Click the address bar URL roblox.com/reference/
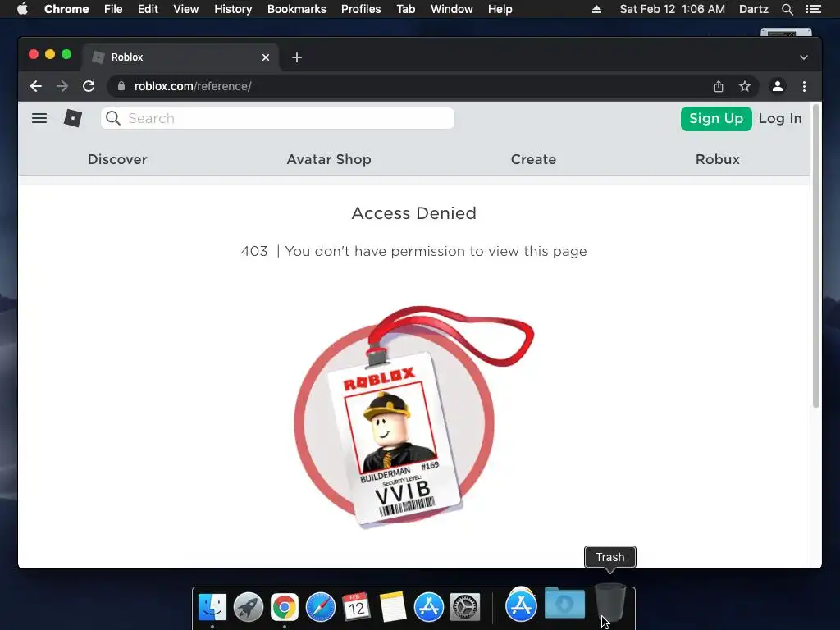The image size is (840, 630). (x=193, y=86)
